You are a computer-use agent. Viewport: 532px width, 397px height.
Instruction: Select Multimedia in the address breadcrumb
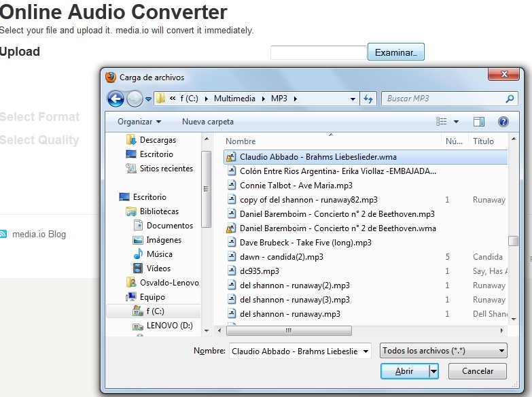[234, 99]
